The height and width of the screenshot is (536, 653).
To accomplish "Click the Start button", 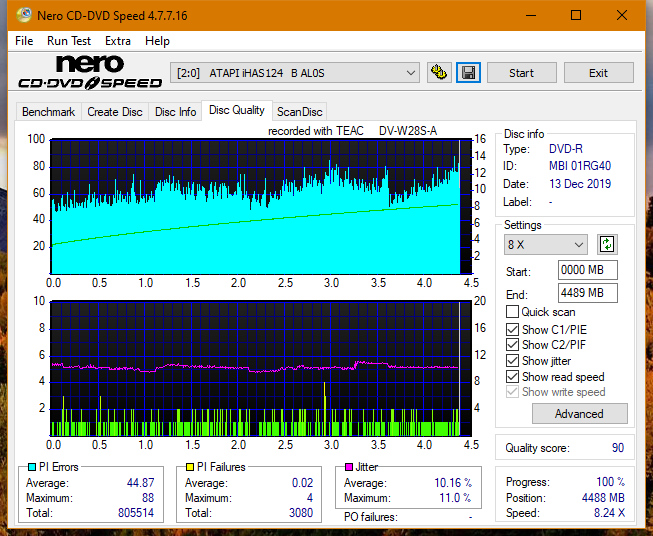I will click(x=521, y=73).
